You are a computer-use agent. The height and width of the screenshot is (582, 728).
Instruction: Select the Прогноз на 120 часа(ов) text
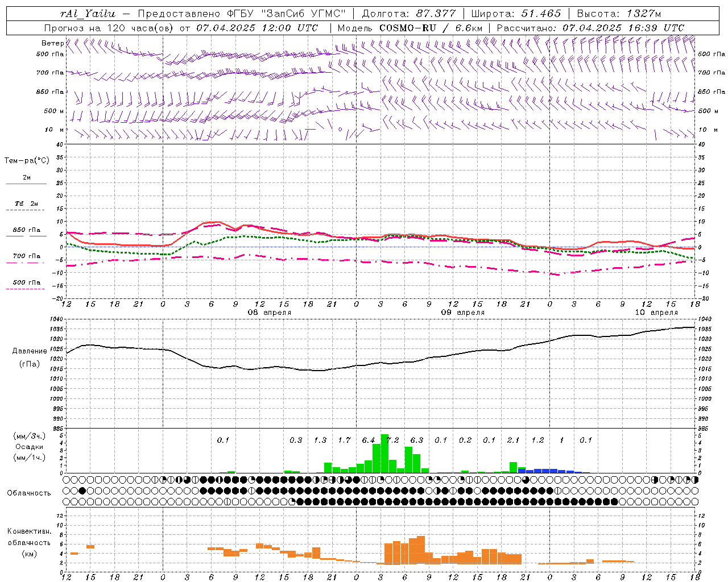point(110,28)
